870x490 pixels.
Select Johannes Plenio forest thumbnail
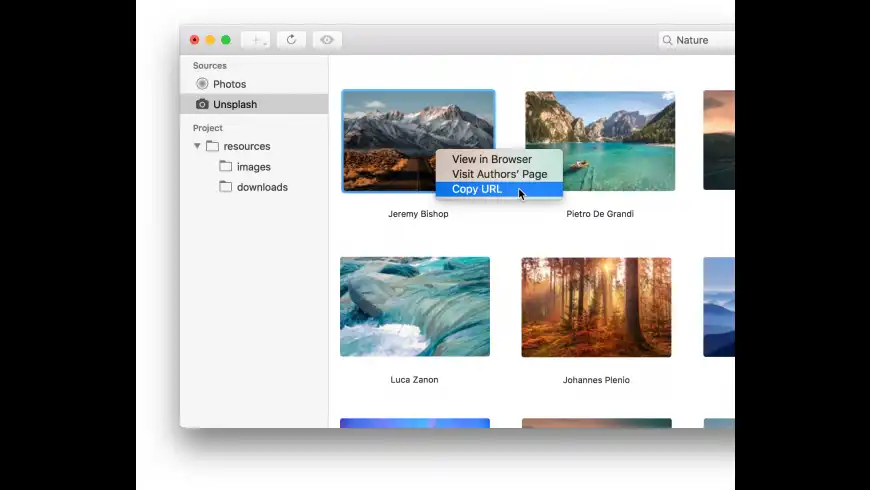pyautogui.click(x=596, y=307)
